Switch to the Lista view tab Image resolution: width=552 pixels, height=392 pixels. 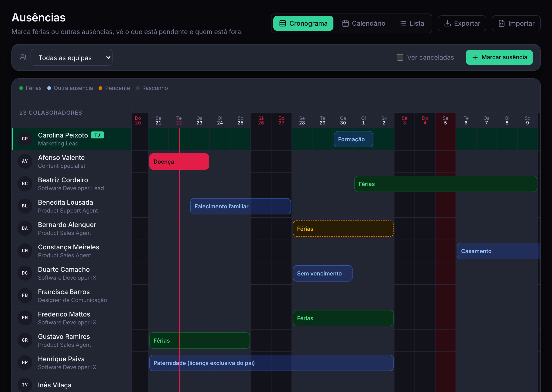(411, 23)
